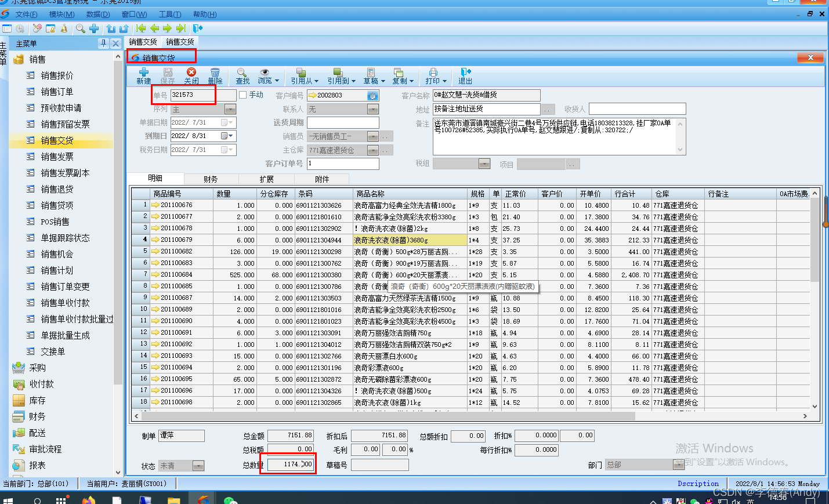The image size is (829, 504).
Task: Open the 模块(M) menu
Action: 61,14
